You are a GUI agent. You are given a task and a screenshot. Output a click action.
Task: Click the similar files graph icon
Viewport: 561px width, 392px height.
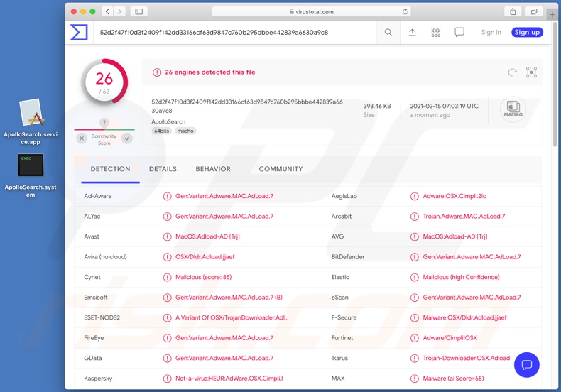point(531,72)
